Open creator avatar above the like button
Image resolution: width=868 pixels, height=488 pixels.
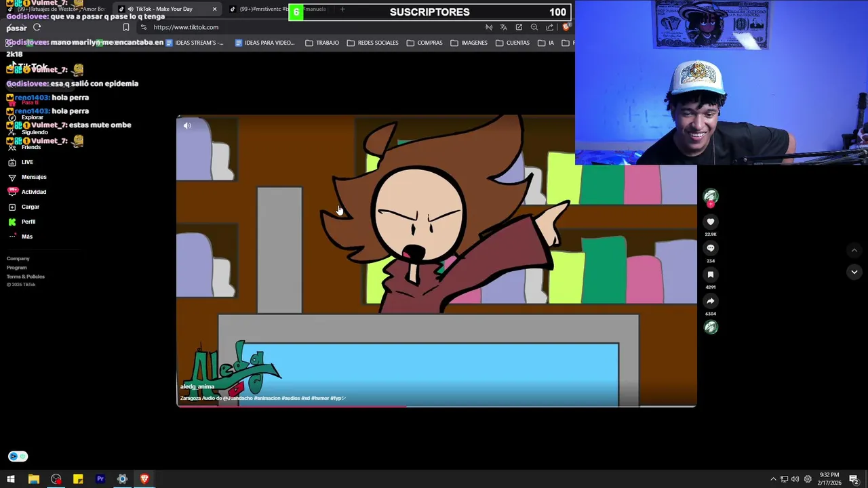click(711, 197)
